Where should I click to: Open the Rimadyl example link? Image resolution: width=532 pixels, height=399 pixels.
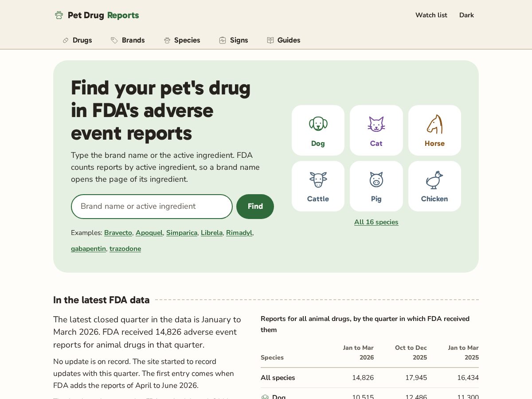tap(239, 233)
